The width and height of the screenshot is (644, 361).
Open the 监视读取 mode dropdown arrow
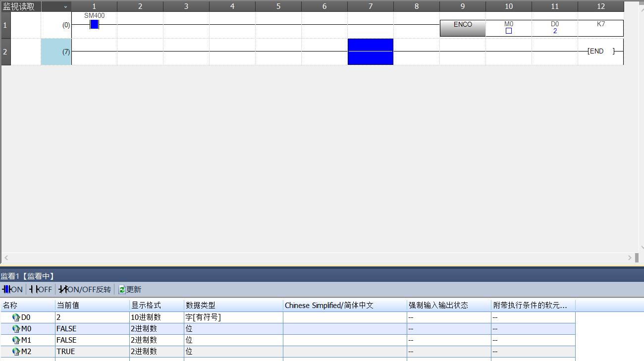pos(65,7)
